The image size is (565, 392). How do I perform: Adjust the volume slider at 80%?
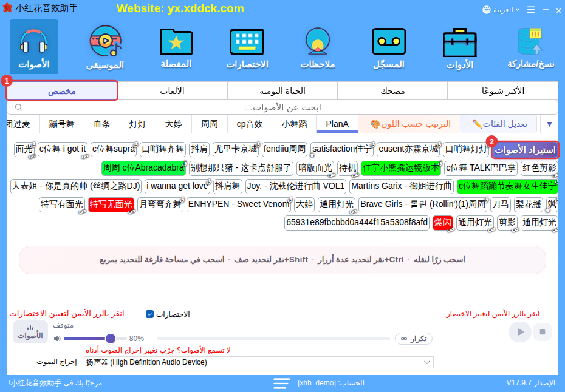point(110,339)
